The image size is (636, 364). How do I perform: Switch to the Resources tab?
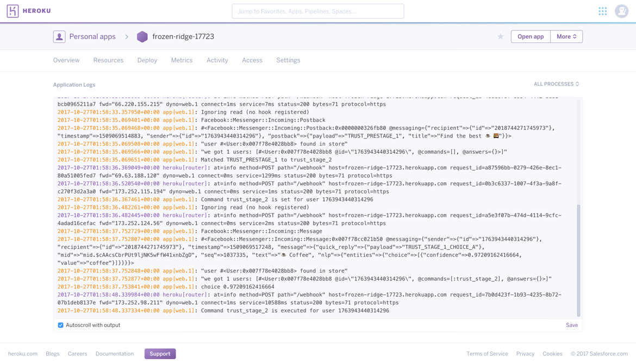(108, 60)
